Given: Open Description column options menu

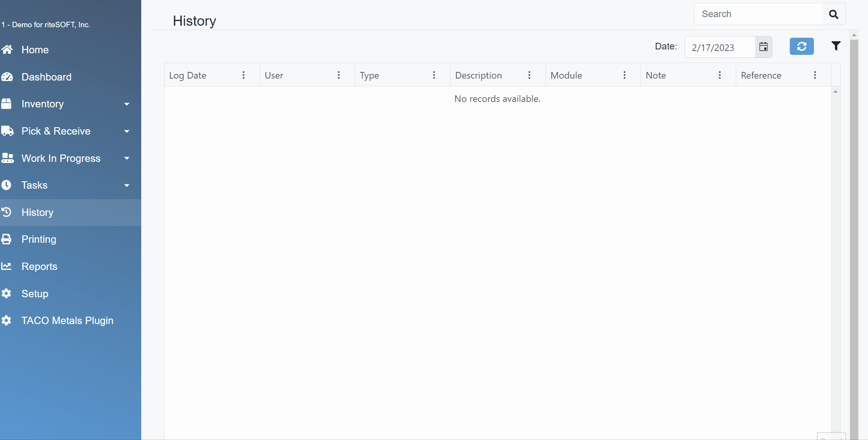Looking at the screenshot, I should [x=529, y=75].
